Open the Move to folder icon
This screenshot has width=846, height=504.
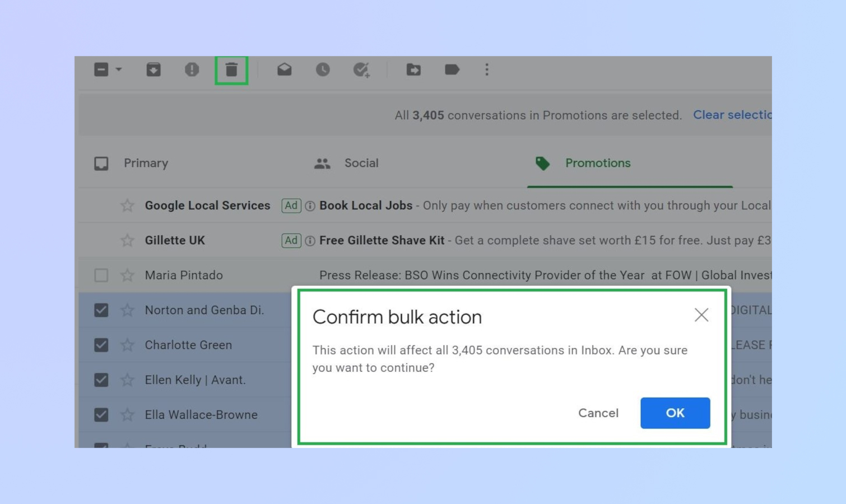point(413,69)
